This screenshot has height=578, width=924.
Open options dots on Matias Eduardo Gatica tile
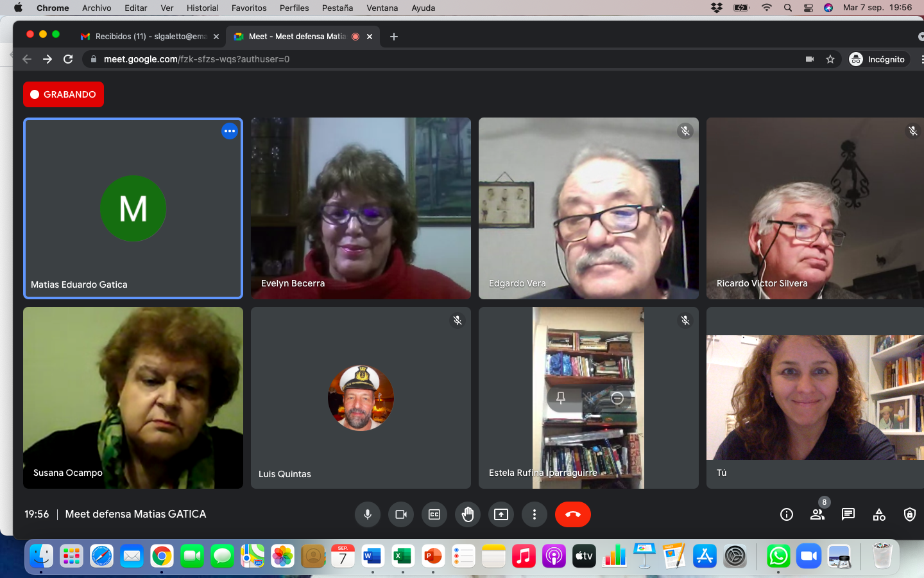click(230, 131)
